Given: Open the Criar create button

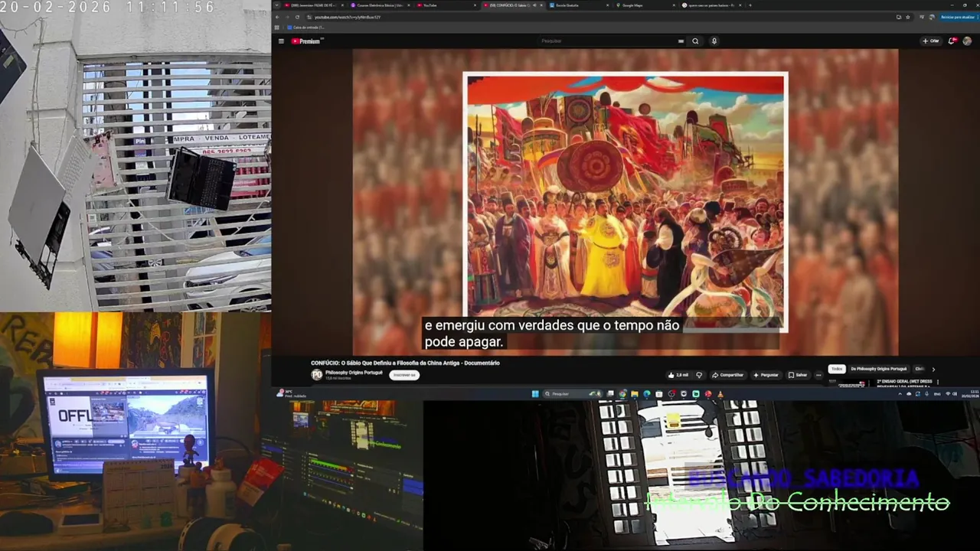Looking at the screenshot, I should coord(931,41).
